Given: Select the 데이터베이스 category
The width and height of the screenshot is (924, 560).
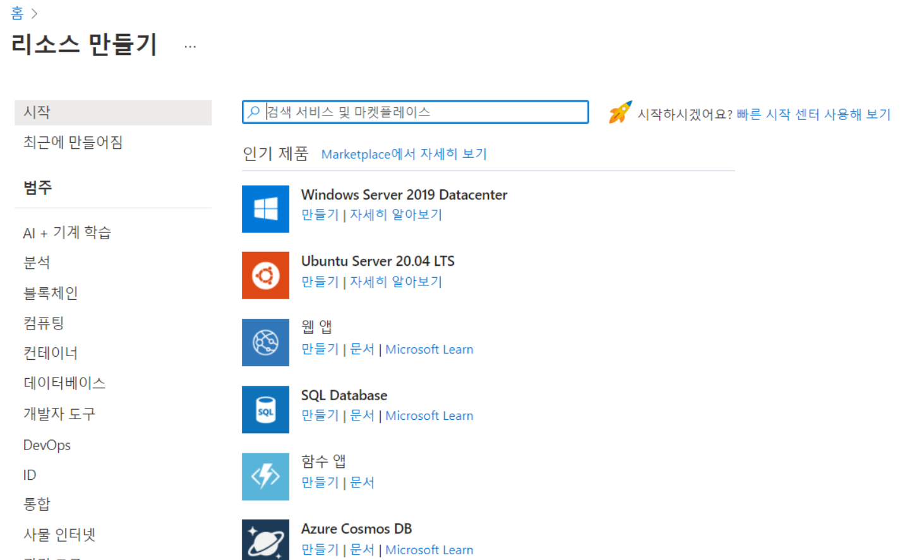Looking at the screenshot, I should [64, 383].
